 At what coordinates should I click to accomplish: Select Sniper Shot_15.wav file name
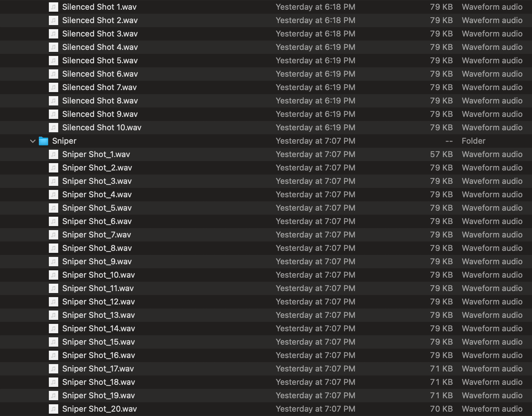coord(98,342)
